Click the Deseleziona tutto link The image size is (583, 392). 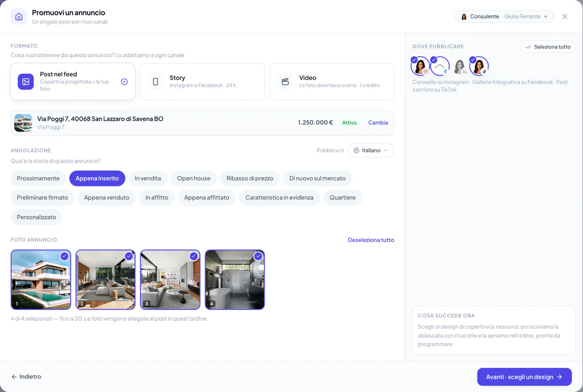click(371, 240)
